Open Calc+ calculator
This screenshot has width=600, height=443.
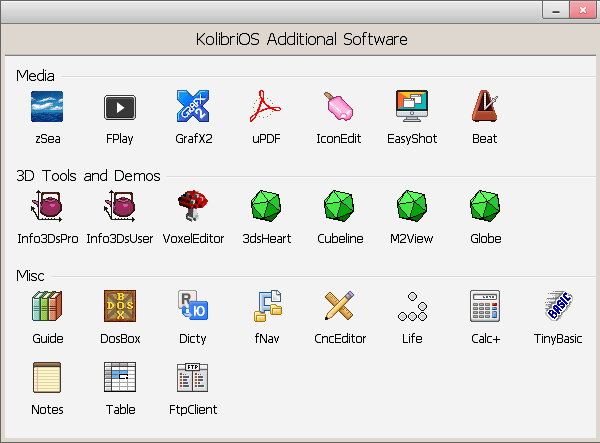point(485,306)
